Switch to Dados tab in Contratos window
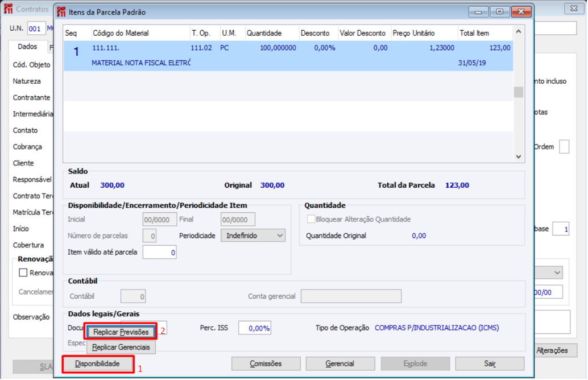The width and height of the screenshot is (588, 380). coord(27,47)
